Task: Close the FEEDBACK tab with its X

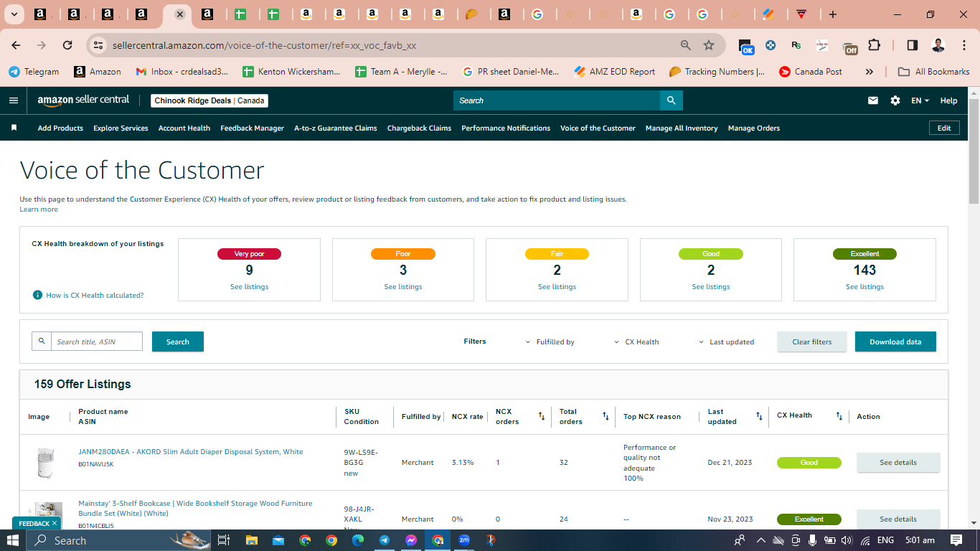Action: point(55,524)
